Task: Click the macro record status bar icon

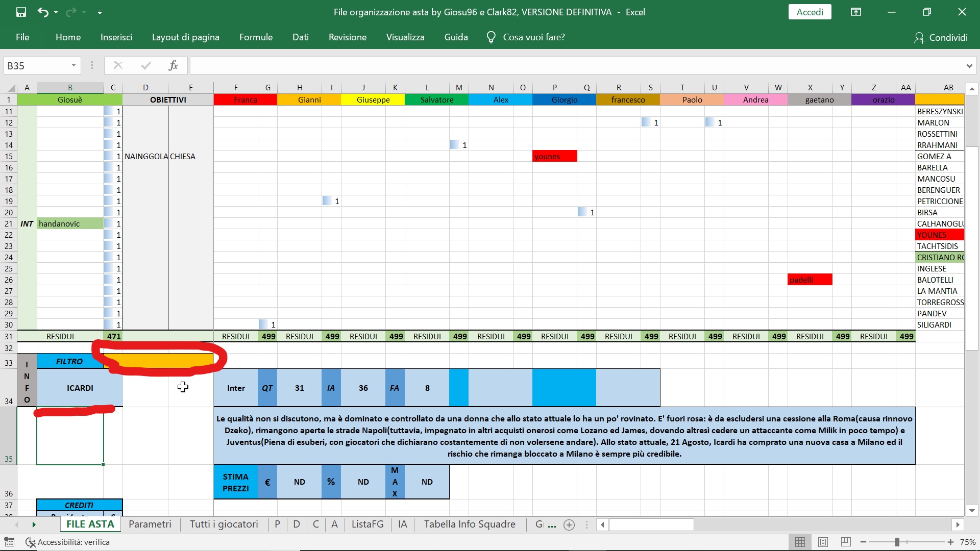Action: [9, 542]
